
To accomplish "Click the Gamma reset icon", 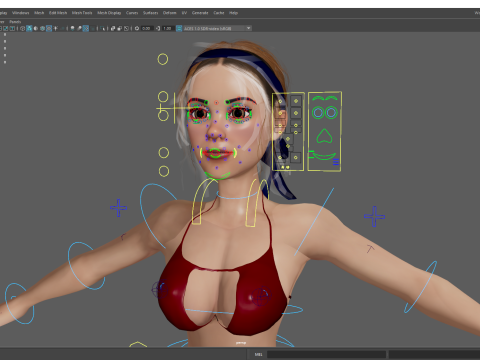I will point(158,28).
